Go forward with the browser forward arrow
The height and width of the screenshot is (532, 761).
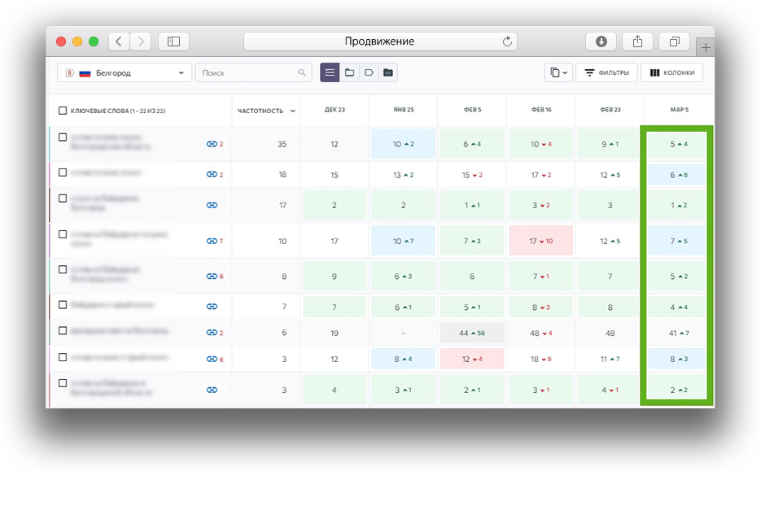click(x=141, y=41)
